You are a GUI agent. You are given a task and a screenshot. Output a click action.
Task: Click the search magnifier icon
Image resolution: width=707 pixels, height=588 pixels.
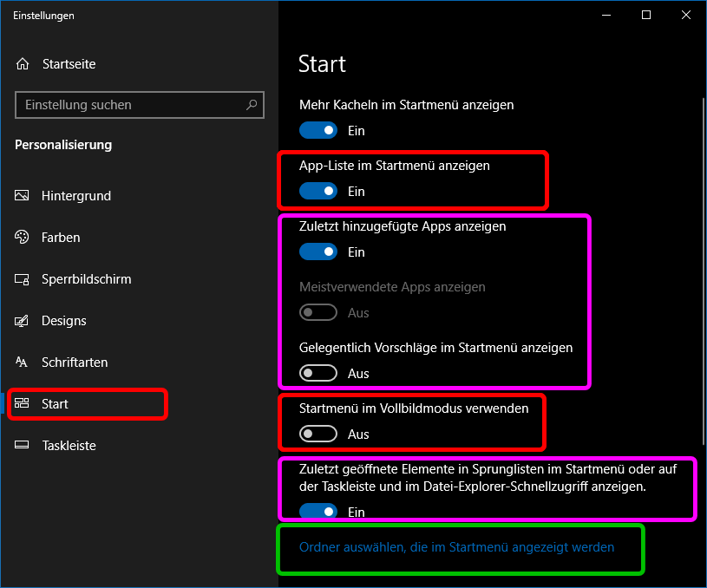252,105
